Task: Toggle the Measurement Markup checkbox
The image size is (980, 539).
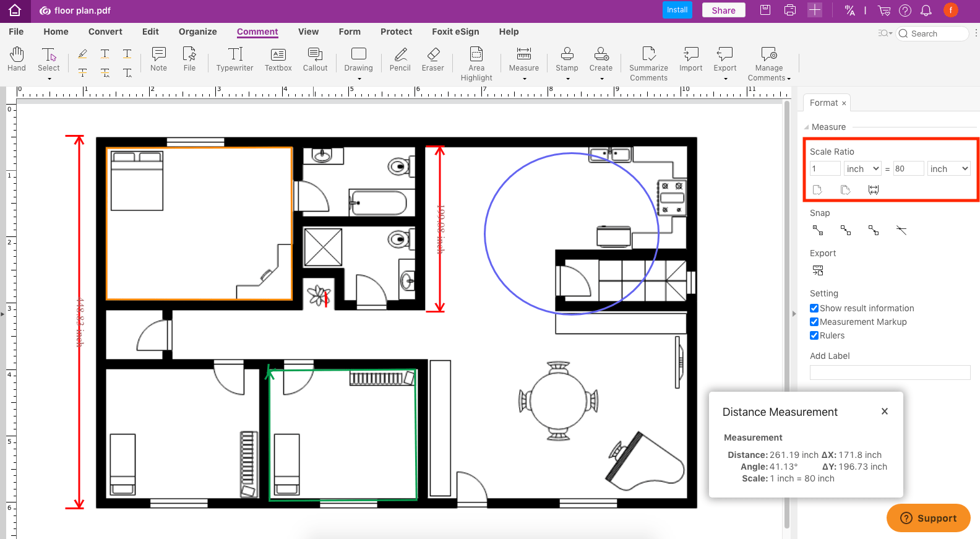Action: pos(814,322)
